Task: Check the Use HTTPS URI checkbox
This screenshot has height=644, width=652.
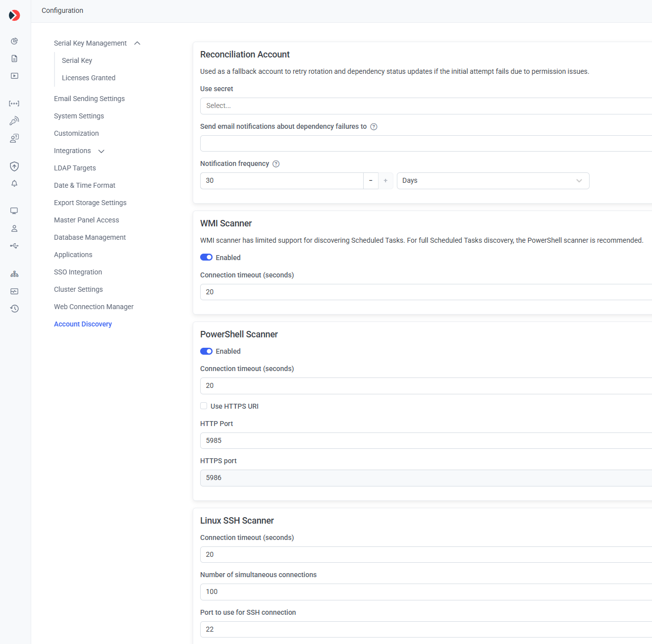Action: pyautogui.click(x=204, y=406)
